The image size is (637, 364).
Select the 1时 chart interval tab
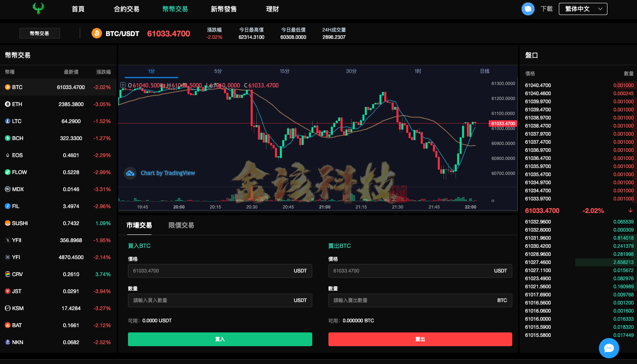[418, 71]
